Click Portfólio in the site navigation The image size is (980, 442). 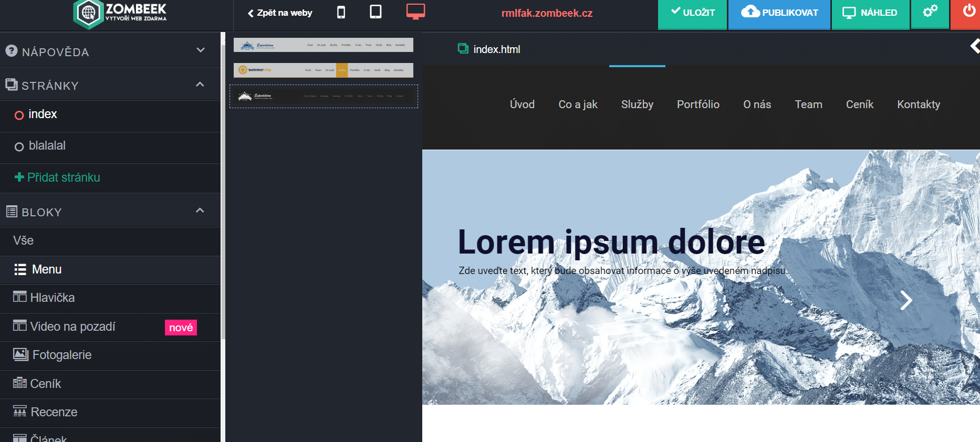[698, 104]
